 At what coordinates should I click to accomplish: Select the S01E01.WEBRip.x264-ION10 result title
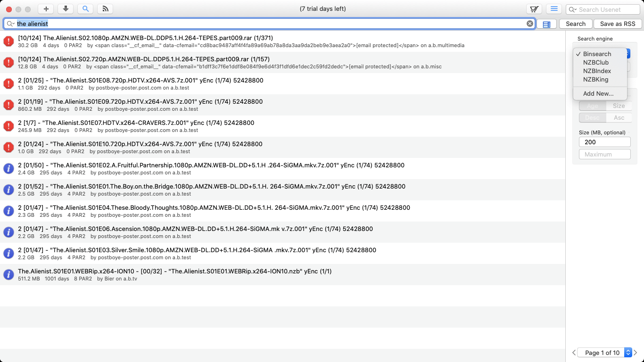pyautogui.click(x=175, y=271)
